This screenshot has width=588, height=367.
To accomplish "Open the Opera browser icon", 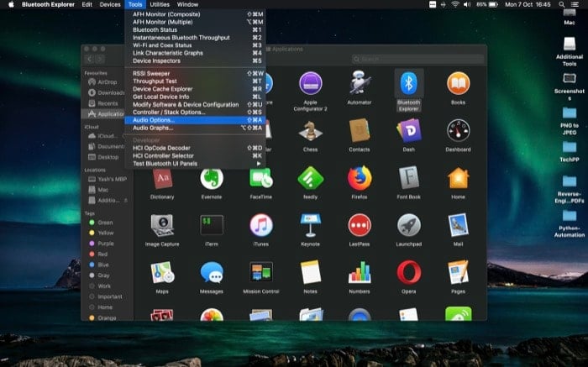I will (x=409, y=273).
